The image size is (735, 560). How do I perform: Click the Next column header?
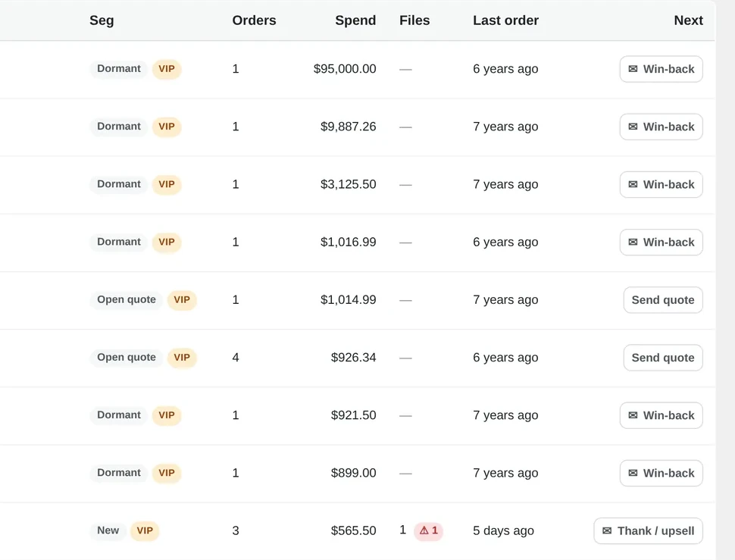click(688, 20)
